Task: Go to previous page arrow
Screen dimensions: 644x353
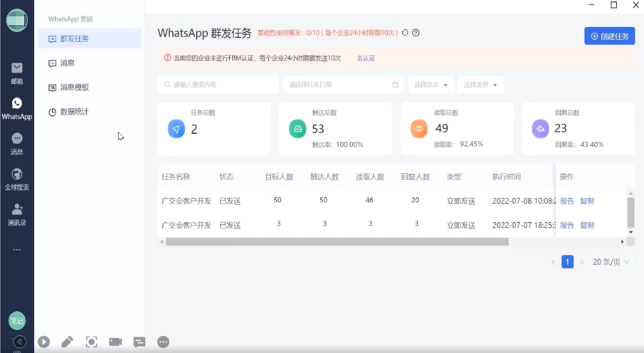Action: pos(553,262)
